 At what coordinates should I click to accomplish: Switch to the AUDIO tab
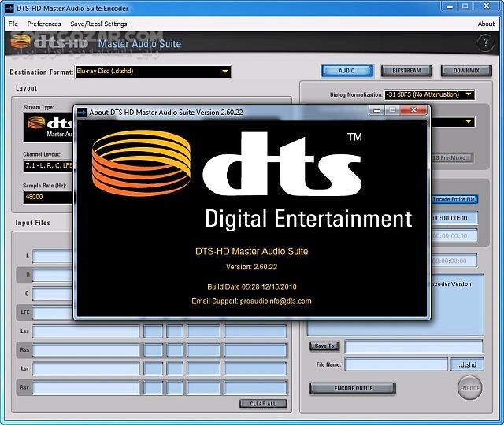pos(347,71)
